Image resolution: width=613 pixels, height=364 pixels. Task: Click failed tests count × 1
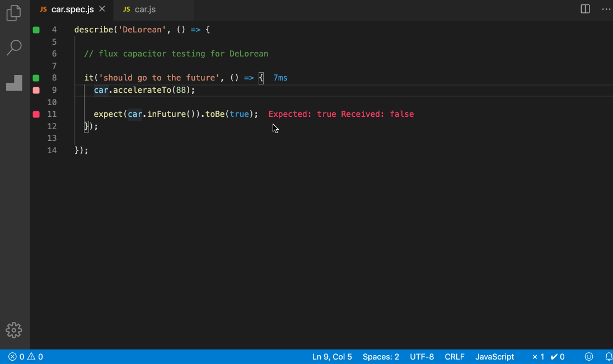(x=538, y=357)
